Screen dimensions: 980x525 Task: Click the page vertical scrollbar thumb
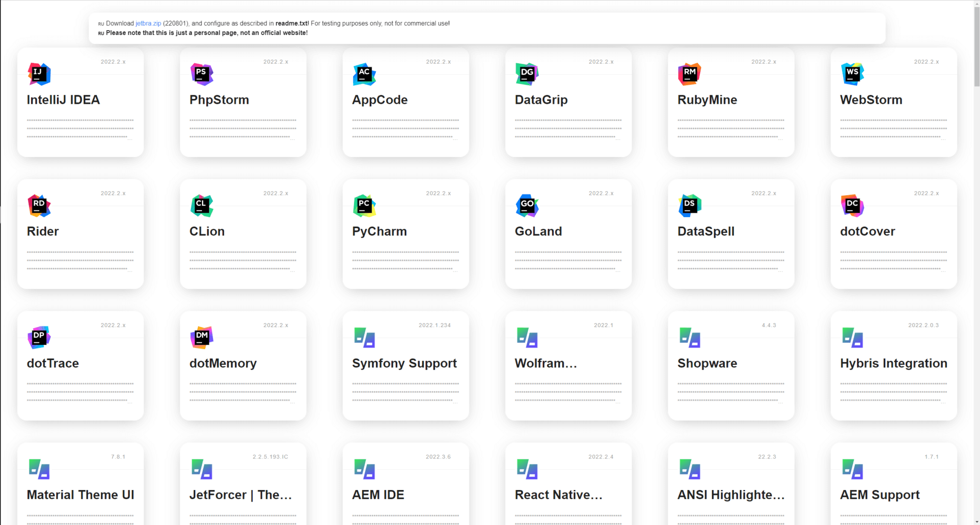[x=976, y=45]
